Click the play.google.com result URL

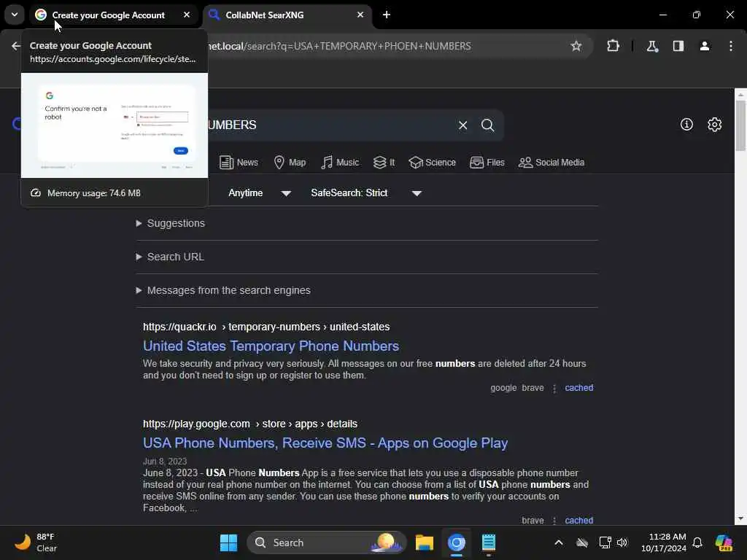pyautogui.click(x=250, y=424)
